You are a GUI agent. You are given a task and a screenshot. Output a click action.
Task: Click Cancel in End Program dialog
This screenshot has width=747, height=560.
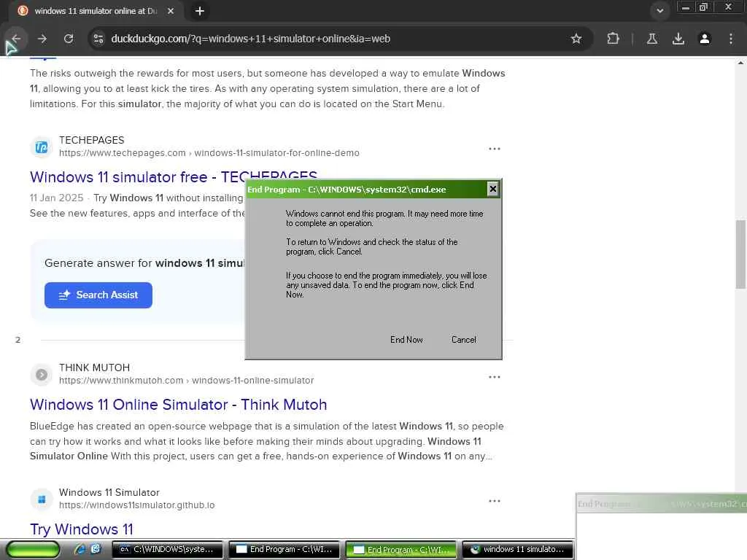(x=463, y=340)
